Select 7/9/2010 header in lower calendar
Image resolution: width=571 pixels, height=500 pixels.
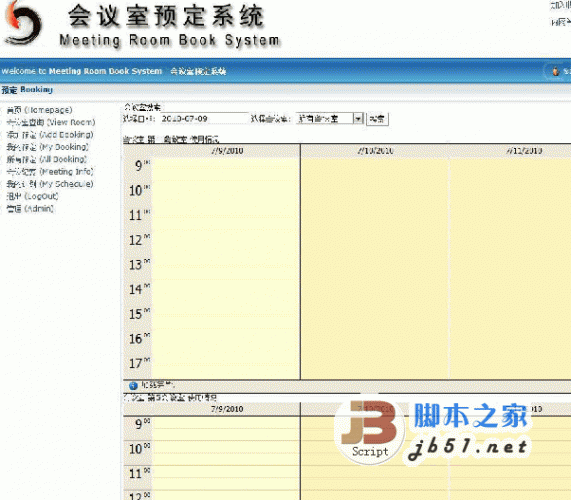tap(227, 409)
